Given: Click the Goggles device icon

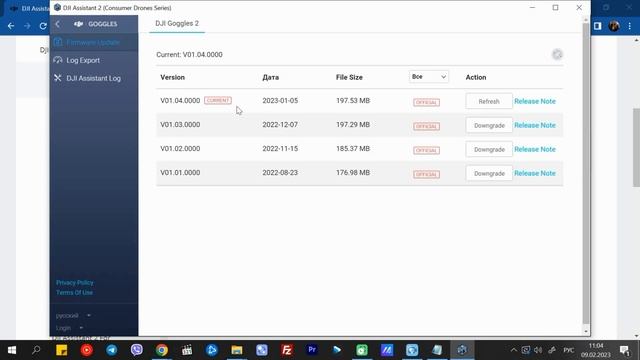Looking at the screenshot, I should 79,24.
